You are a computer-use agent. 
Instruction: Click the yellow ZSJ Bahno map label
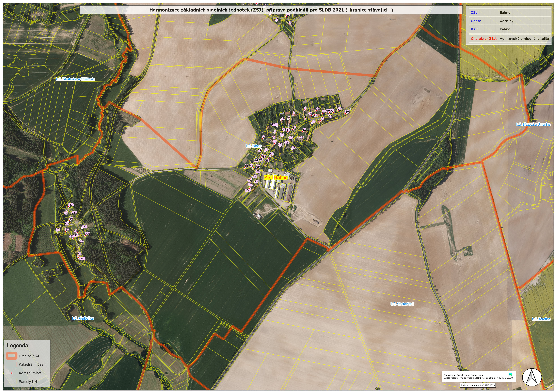(276, 178)
